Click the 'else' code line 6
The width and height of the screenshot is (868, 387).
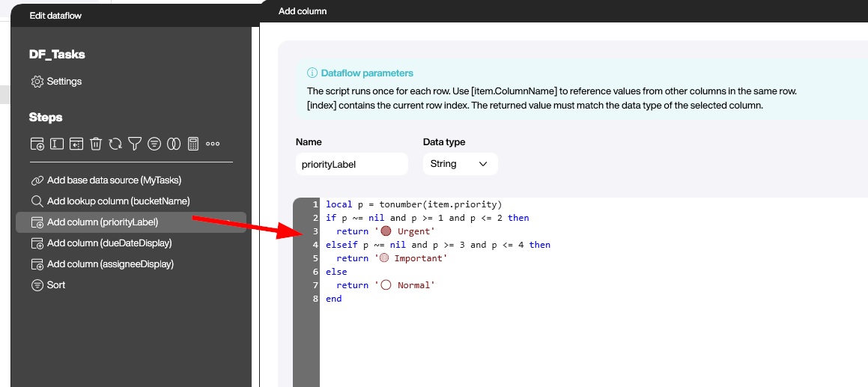pyautogui.click(x=336, y=272)
